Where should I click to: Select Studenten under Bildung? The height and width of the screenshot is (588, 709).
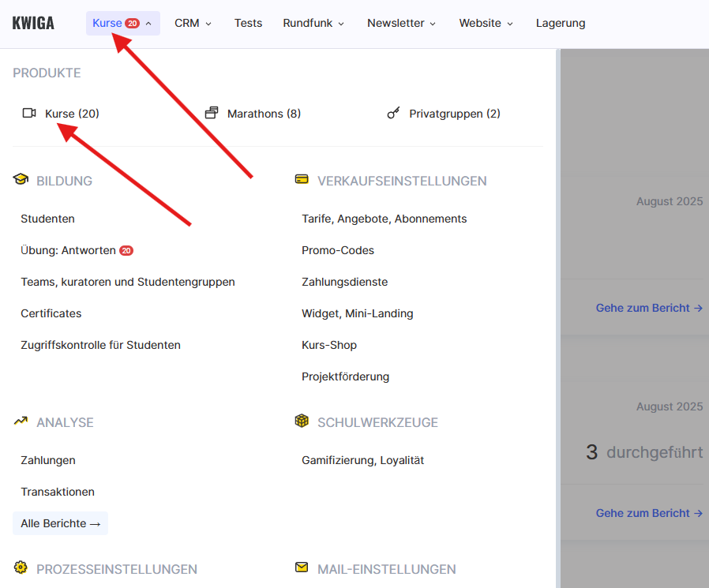click(47, 219)
